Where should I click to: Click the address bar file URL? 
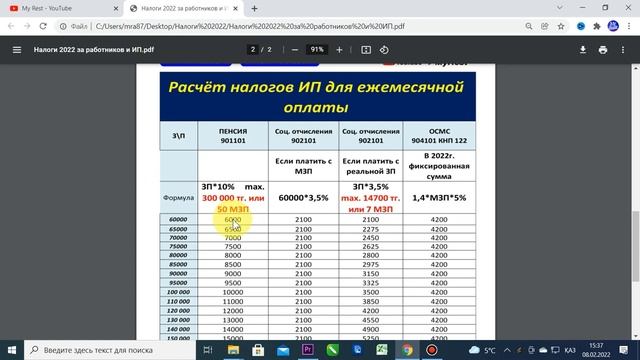click(250, 26)
